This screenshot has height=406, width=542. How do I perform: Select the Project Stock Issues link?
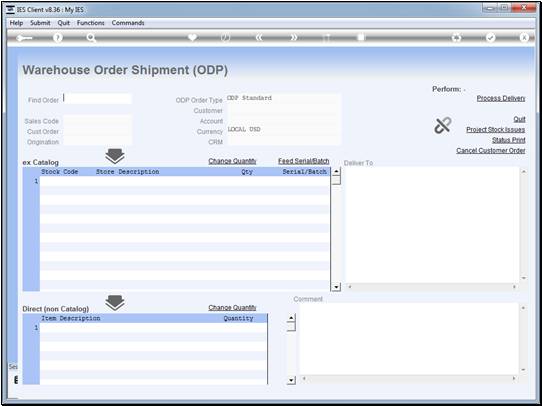point(496,130)
